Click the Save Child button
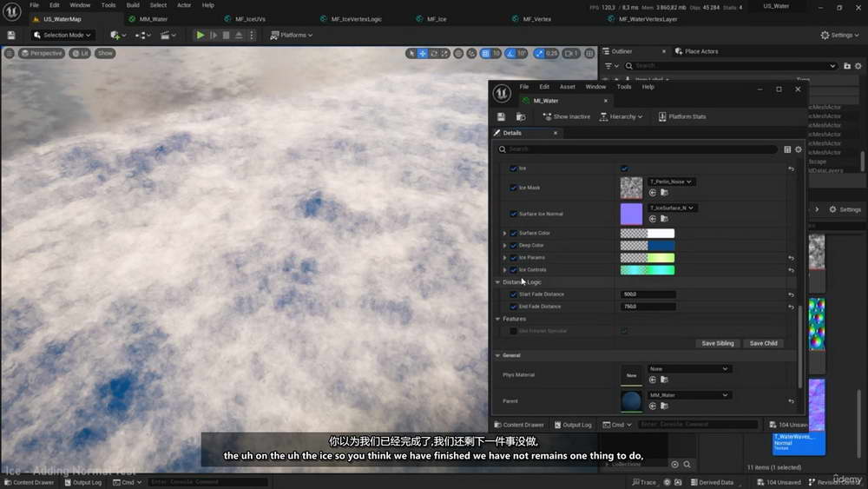 pos(763,343)
